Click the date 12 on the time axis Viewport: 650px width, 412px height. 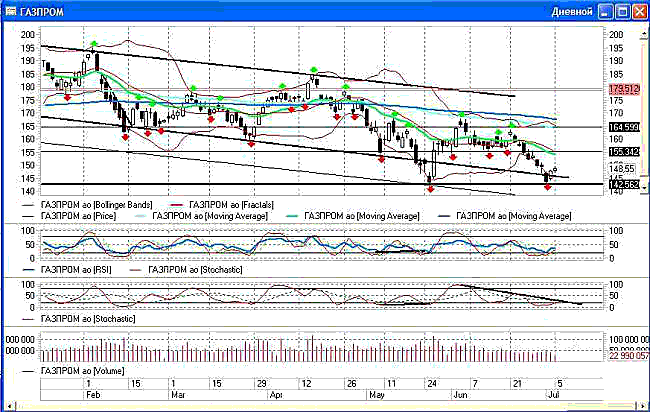tap(306, 384)
